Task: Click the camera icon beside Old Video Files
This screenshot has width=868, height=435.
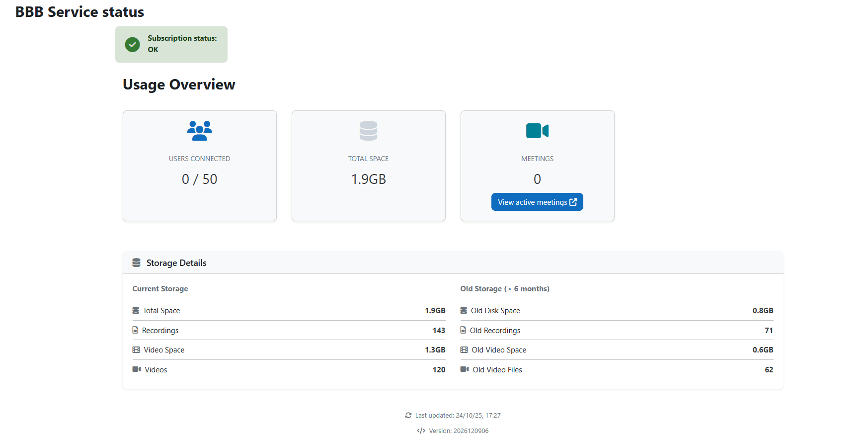Action: (x=465, y=369)
